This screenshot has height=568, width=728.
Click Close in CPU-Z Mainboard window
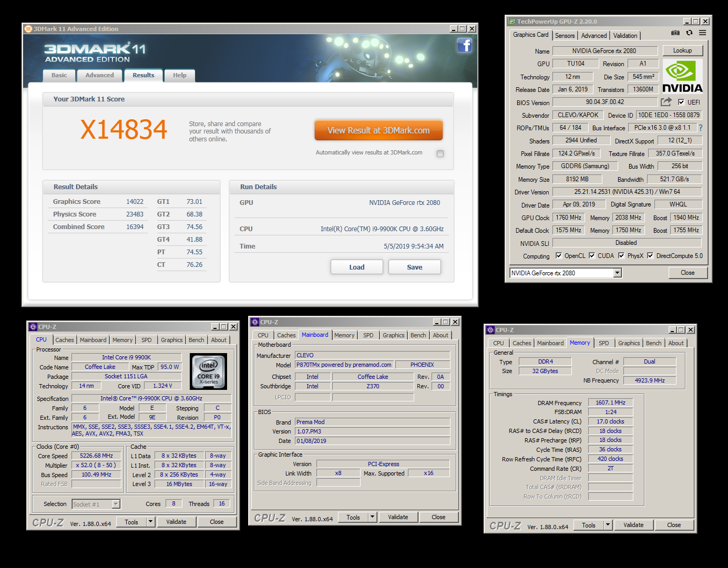click(438, 517)
